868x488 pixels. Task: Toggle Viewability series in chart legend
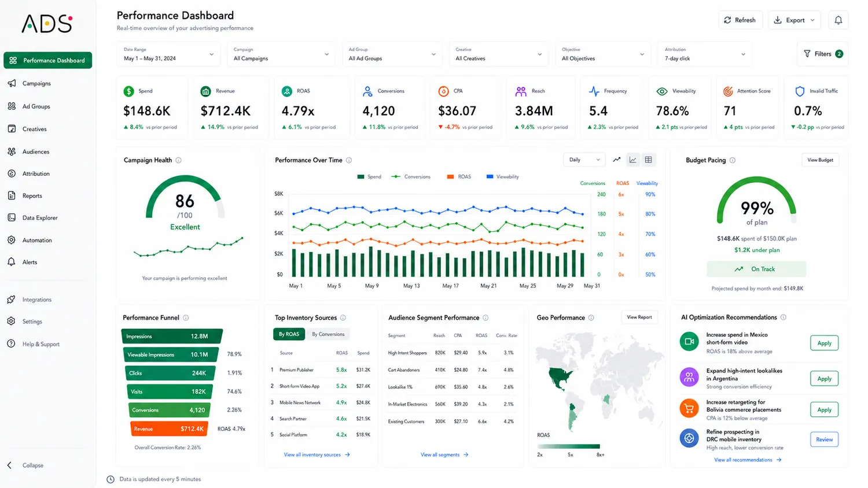pyautogui.click(x=503, y=177)
